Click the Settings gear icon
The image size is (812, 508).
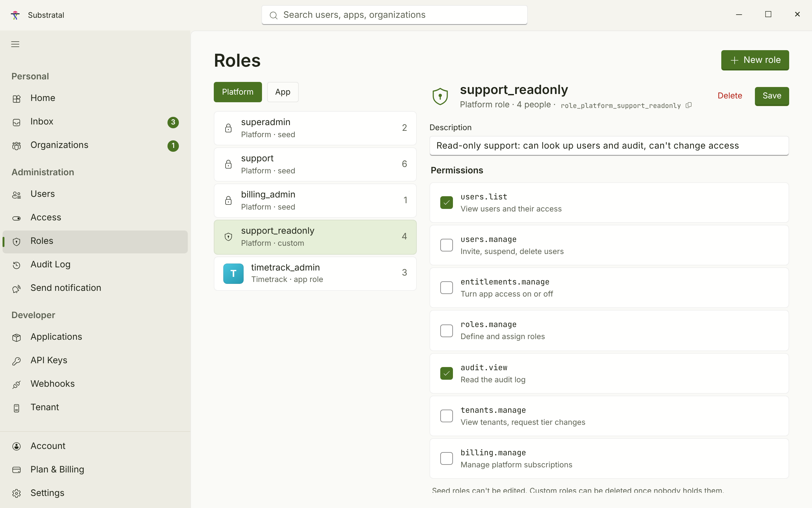pos(16,493)
